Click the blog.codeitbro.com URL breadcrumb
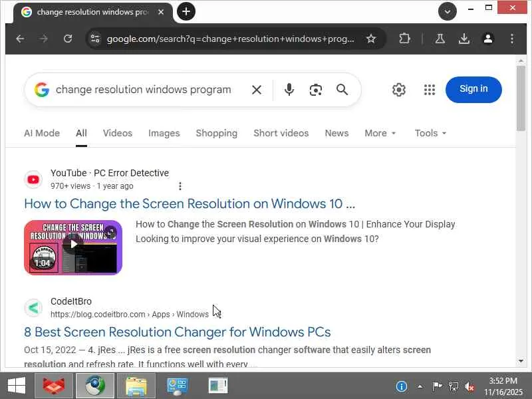The height and width of the screenshot is (399, 532). pyautogui.click(x=129, y=314)
